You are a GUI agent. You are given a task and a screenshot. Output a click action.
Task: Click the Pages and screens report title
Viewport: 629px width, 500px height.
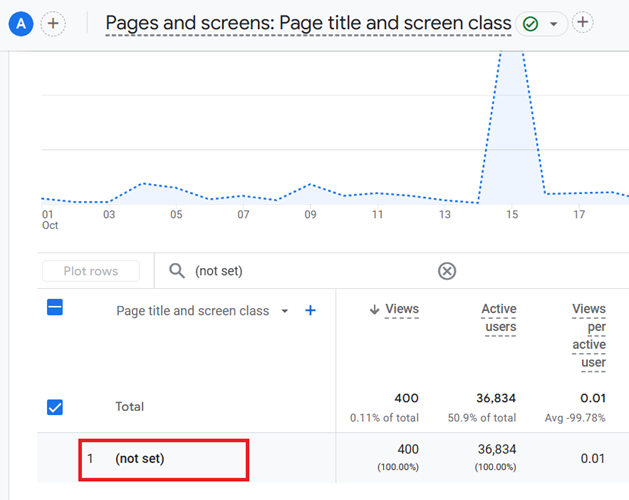(x=308, y=23)
